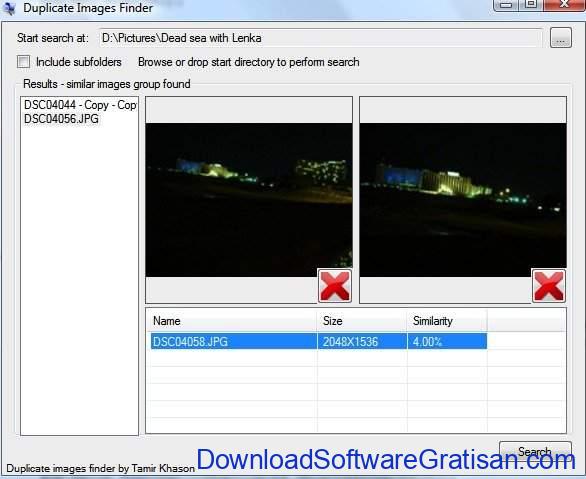Click the app icon in title bar

9,7
